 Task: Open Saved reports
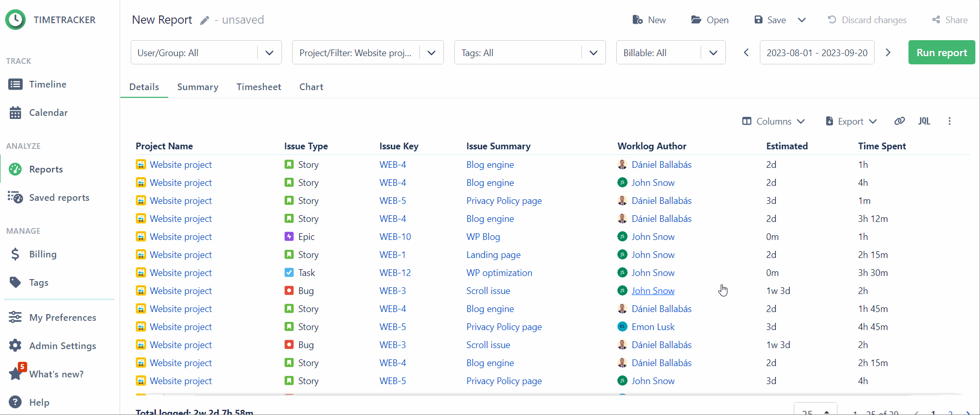tap(48, 198)
